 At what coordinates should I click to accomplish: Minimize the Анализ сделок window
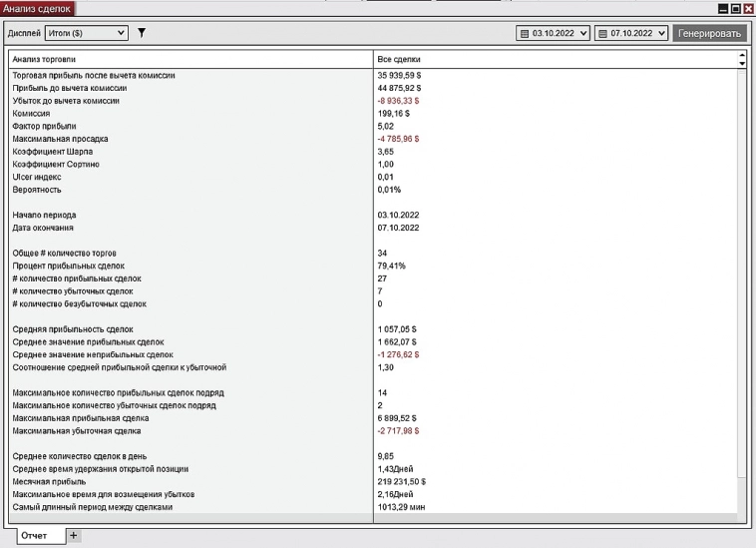click(x=723, y=8)
